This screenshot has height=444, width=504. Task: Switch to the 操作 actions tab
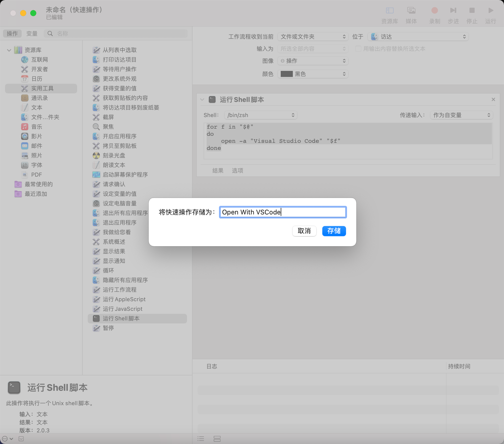(12, 34)
